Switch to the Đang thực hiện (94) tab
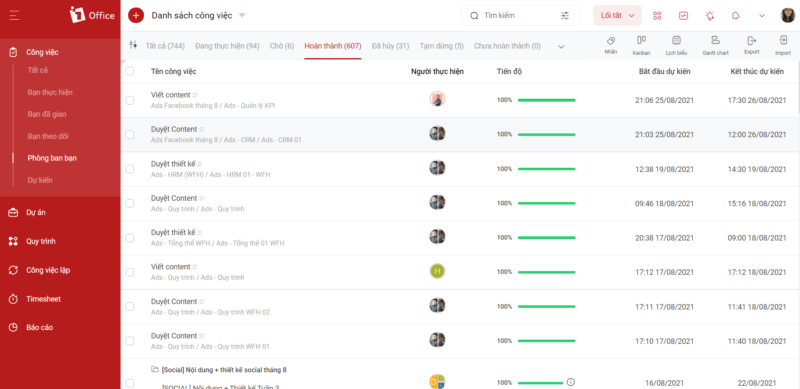 227,46
